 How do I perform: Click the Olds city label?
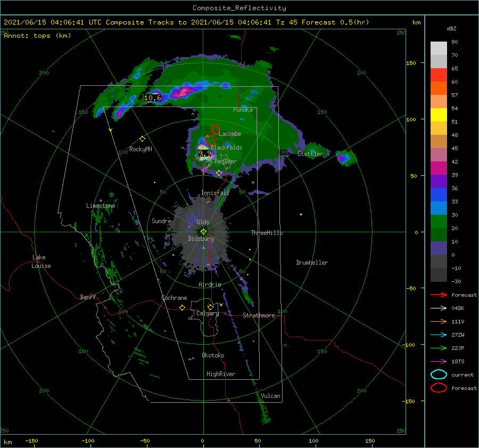[x=203, y=222]
